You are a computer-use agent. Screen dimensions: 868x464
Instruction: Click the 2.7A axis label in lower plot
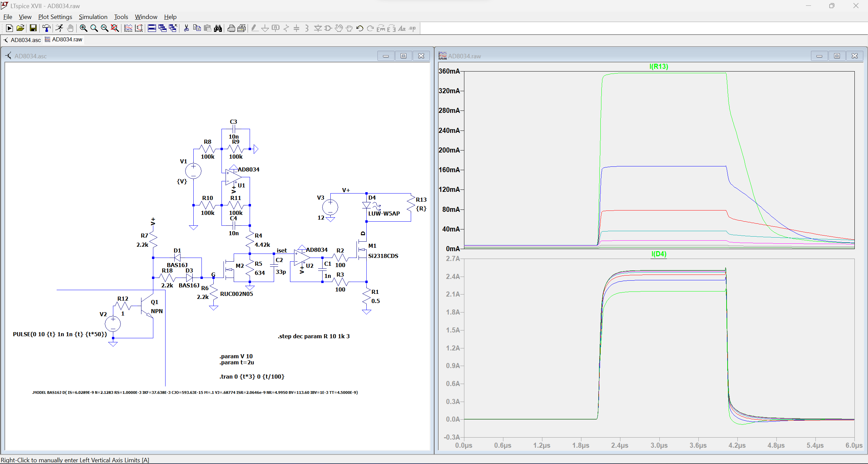tap(453, 259)
